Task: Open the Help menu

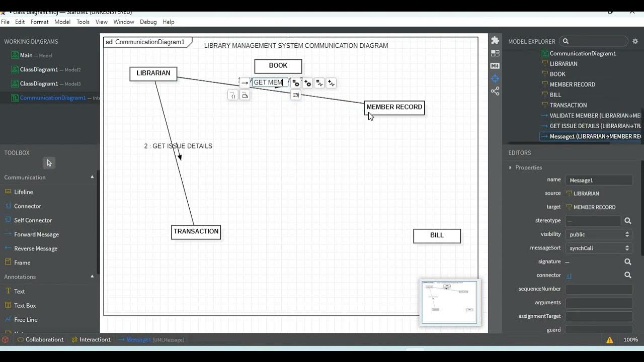Action: (169, 22)
